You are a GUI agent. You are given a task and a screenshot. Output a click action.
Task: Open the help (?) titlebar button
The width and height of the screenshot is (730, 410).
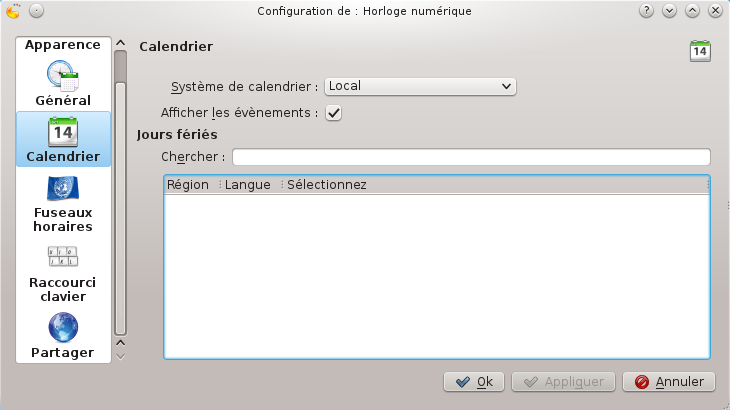pyautogui.click(x=646, y=11)
